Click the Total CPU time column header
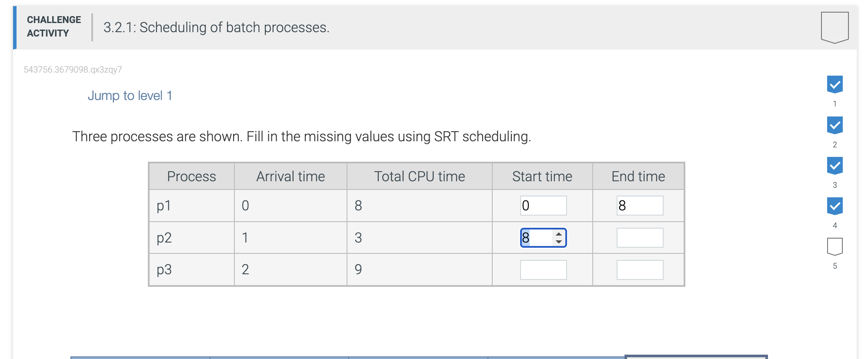The height and width of the screenshot is (359, 868). tap(419, 176)
